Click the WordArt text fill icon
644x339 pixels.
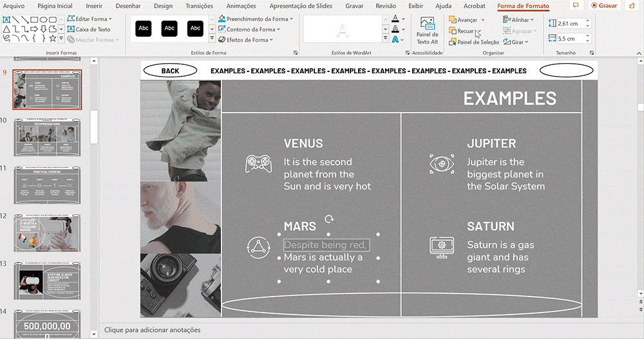395,19
